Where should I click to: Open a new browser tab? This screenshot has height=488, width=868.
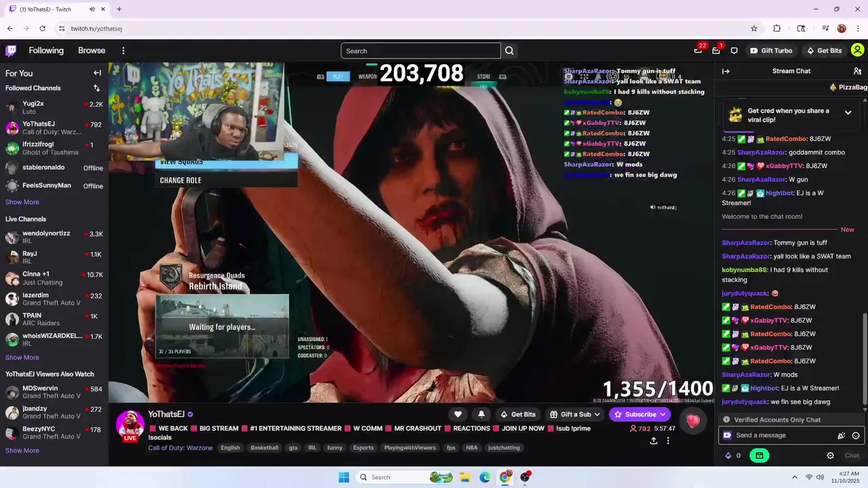(x=119, y=9)
